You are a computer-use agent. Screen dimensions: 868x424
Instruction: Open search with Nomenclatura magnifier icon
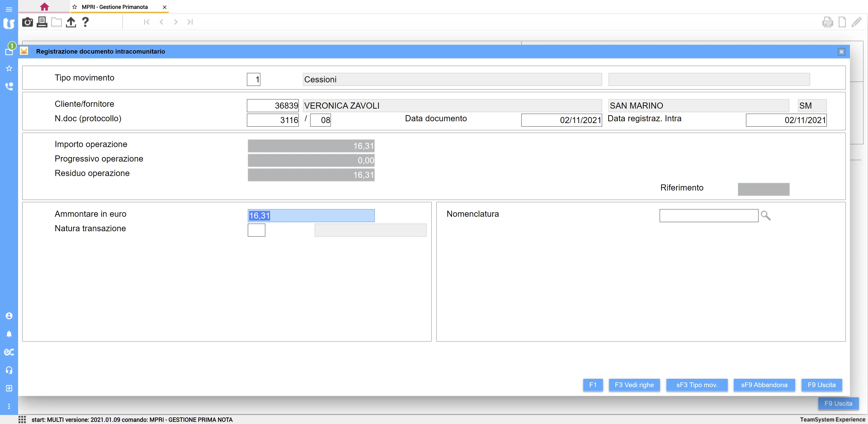(766, 216)
